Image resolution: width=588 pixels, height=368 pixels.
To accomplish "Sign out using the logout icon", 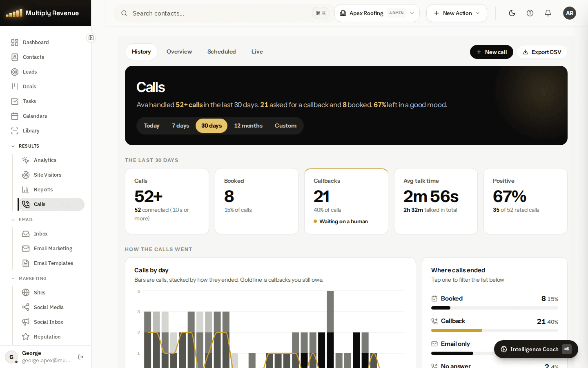I will 81,357.
